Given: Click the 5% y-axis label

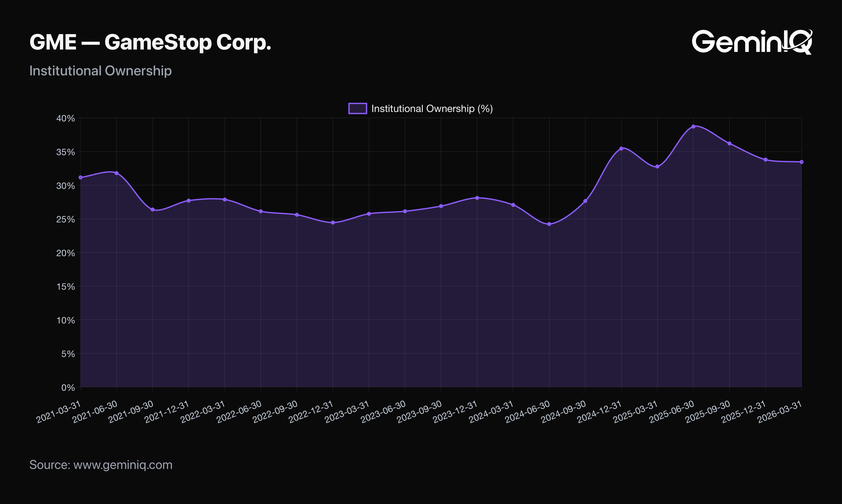Looking at the screenshot, I should pos(68,354).
